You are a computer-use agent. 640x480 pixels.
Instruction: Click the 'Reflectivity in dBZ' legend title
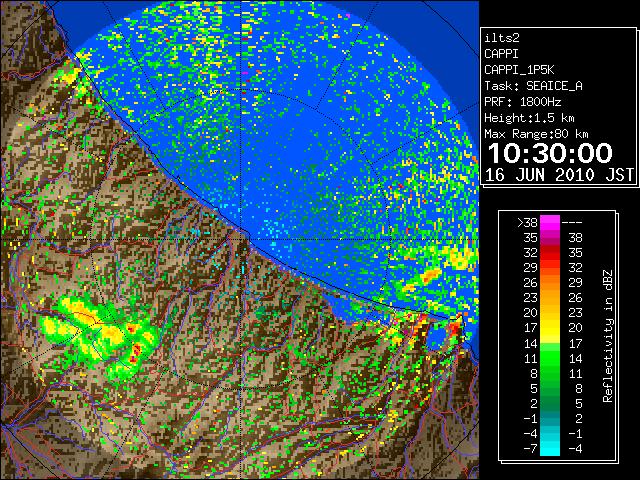[608, 336]
